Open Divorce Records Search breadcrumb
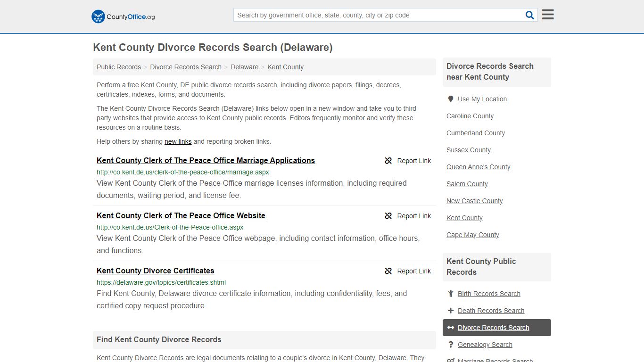 (x=186, y=67)
